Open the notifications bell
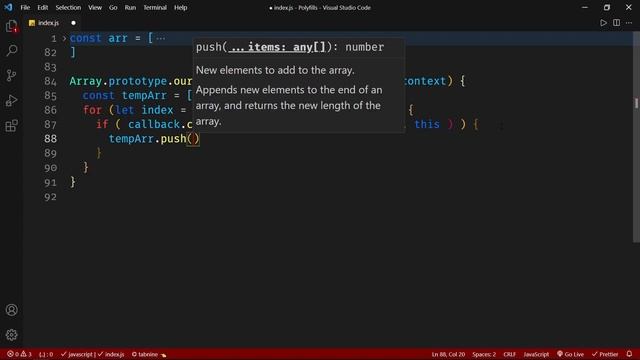This screenshot has width=640, height=360. tap(629, 354)
